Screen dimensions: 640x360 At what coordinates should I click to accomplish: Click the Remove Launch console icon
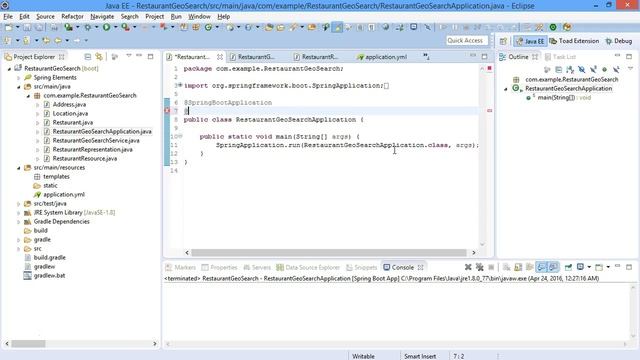468,267
